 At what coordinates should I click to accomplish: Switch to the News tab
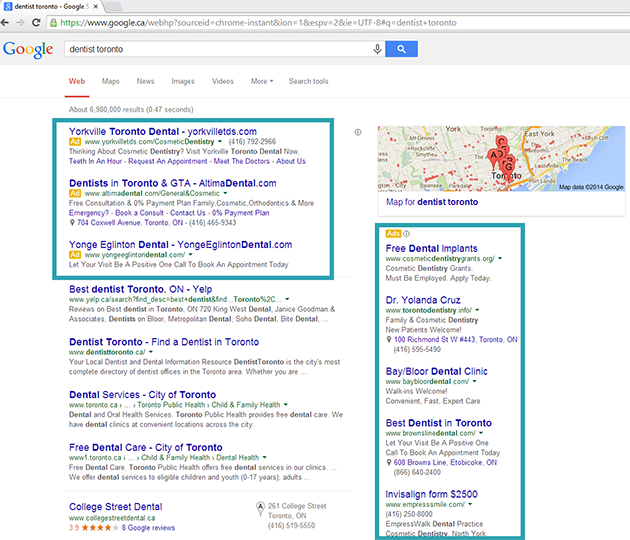click(145, 81)
